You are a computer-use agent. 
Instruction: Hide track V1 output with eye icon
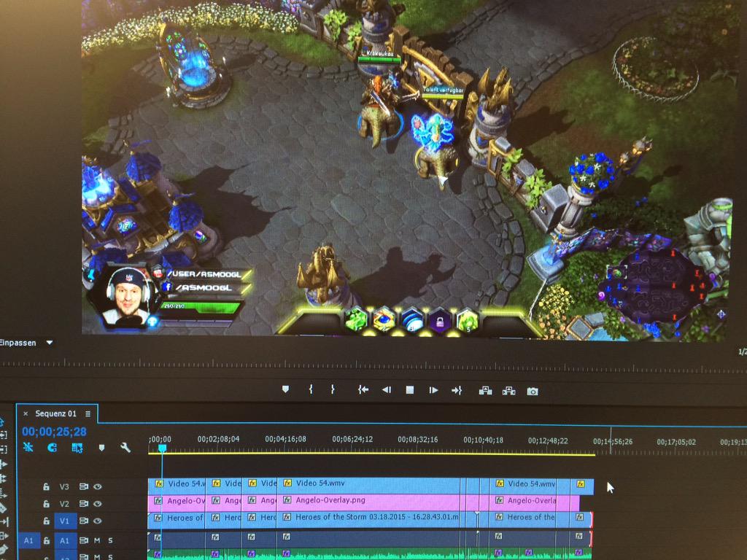(98, 521)
